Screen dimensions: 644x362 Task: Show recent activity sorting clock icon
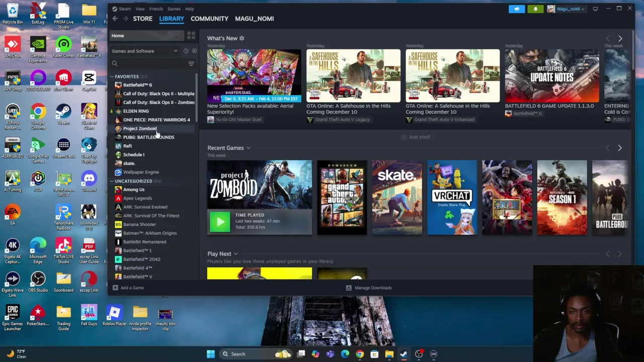(x=186, y=51)
